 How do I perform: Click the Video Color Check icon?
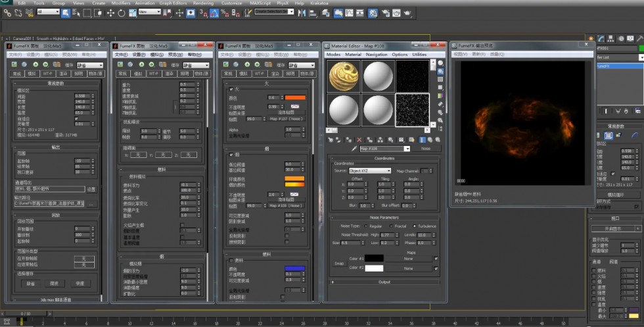coord(440,96)
